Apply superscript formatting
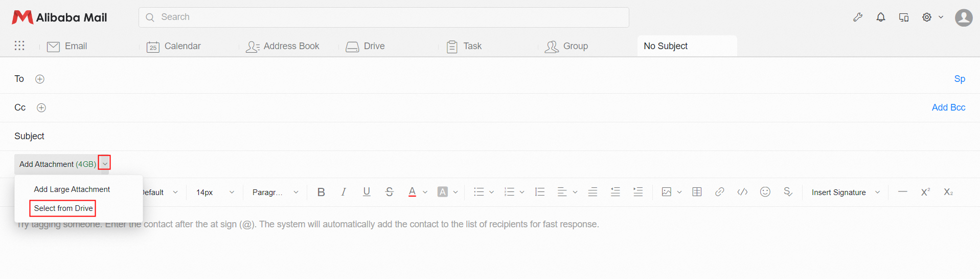The height and width of the screenshot is (279, 980). click(x=925, y=192)
